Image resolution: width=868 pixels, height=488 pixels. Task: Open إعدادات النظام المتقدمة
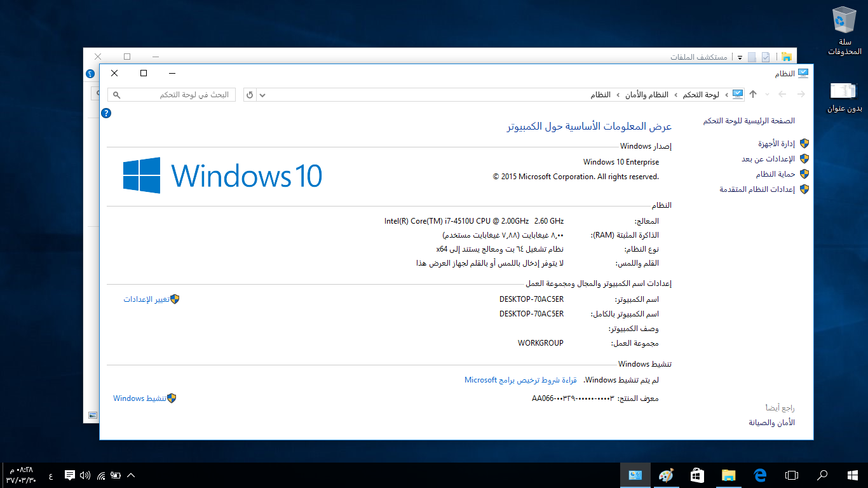pos(757,189)
